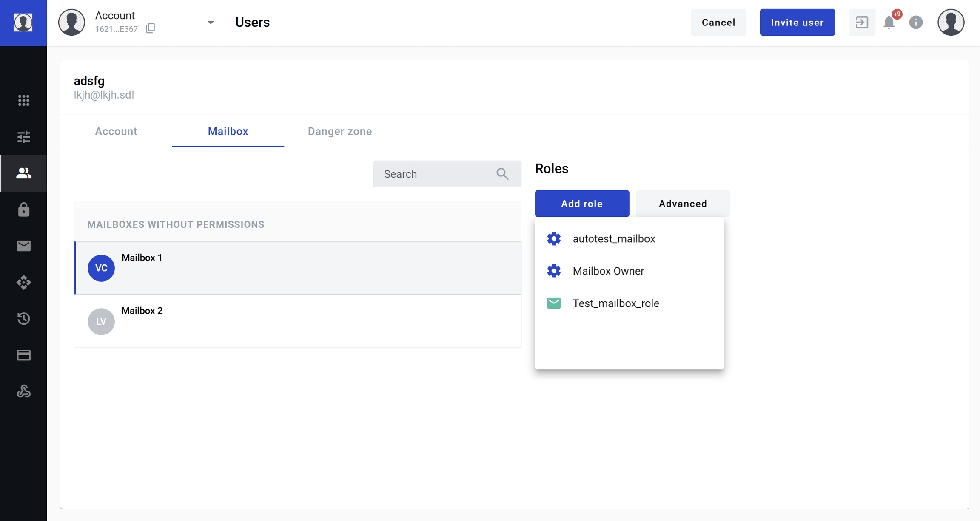Switch to the Danger zone tab
The width and height of the screenshot is (980, 521).
click(x=340, y=131)
